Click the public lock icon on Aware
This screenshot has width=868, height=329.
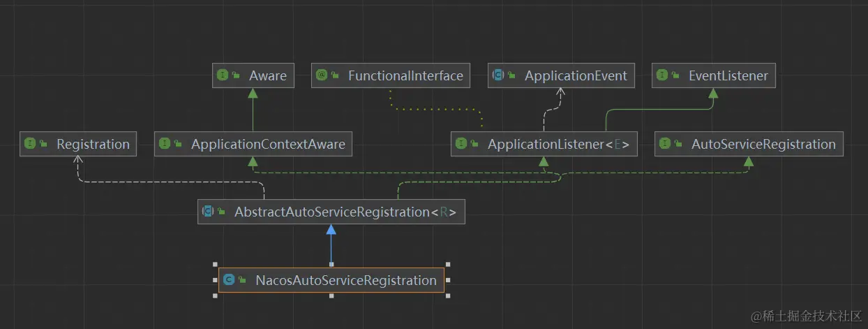237,75
